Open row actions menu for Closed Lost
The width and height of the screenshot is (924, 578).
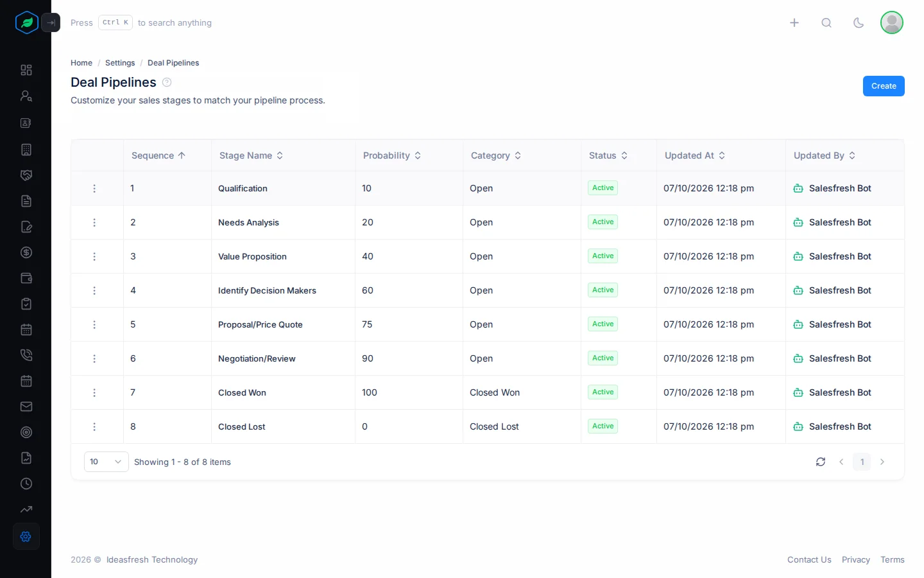click(x=94, y=426)
